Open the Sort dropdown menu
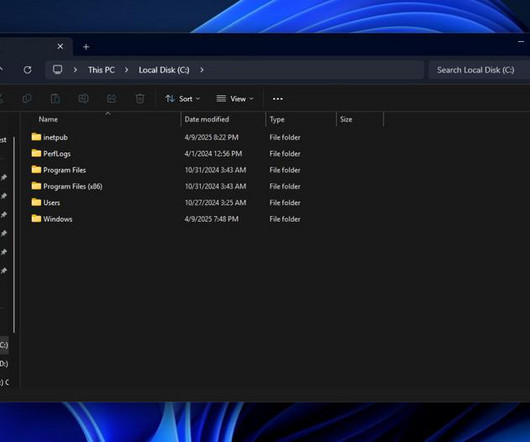Screen dimensions: 530x442 [x=183, y=99]
